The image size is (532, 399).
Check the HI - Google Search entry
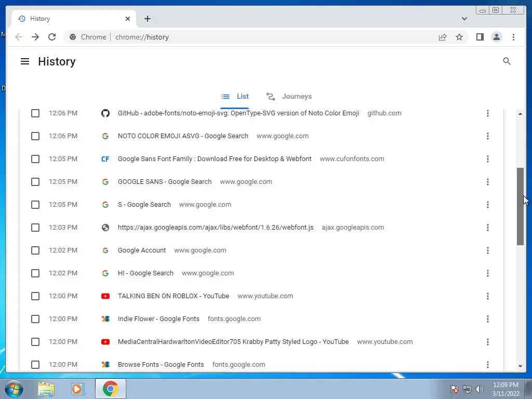35,273
